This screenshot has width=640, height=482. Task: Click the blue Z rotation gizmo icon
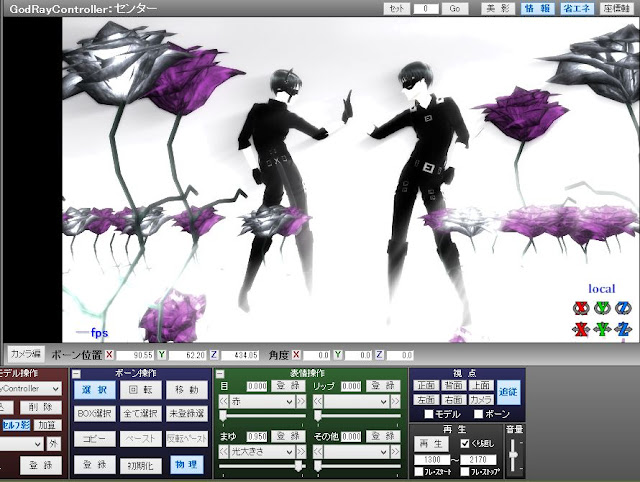coord(623,308)
